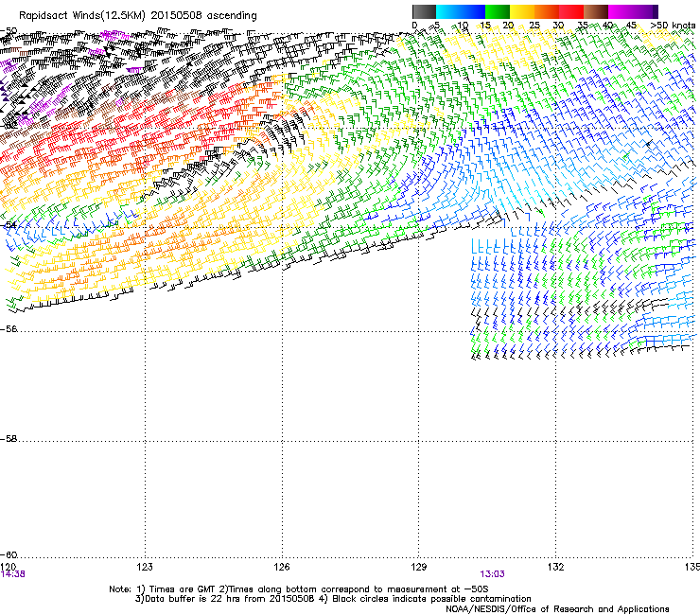The width and height of the screenshot is (700, 615).
Task: Click the Rapidscat Winds title text
Action: 138,16
